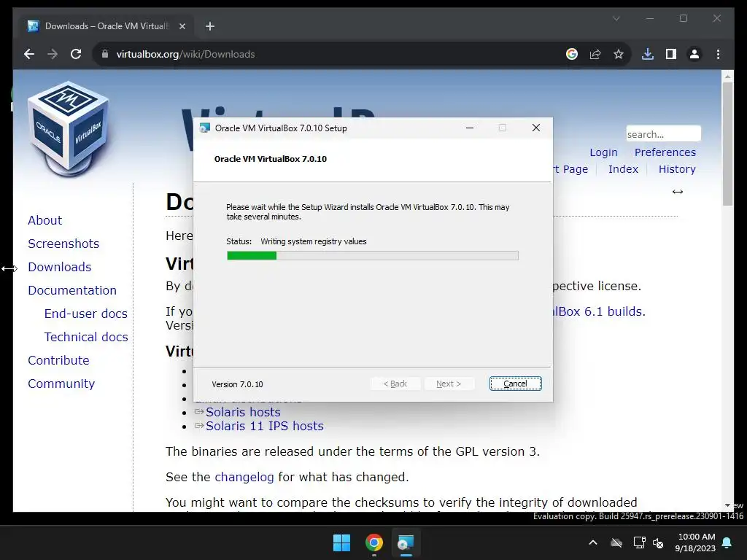Share this page via share icon

595,54
